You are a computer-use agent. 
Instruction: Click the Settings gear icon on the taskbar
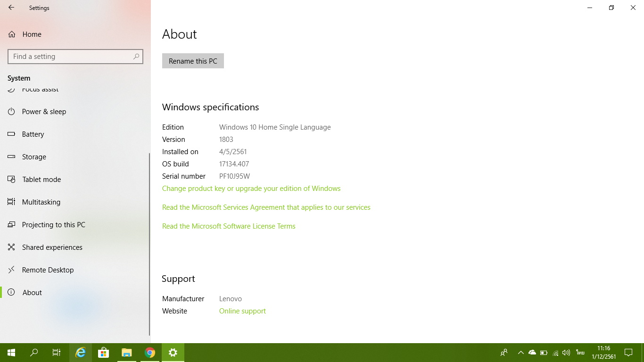click(x=173, y=353)
